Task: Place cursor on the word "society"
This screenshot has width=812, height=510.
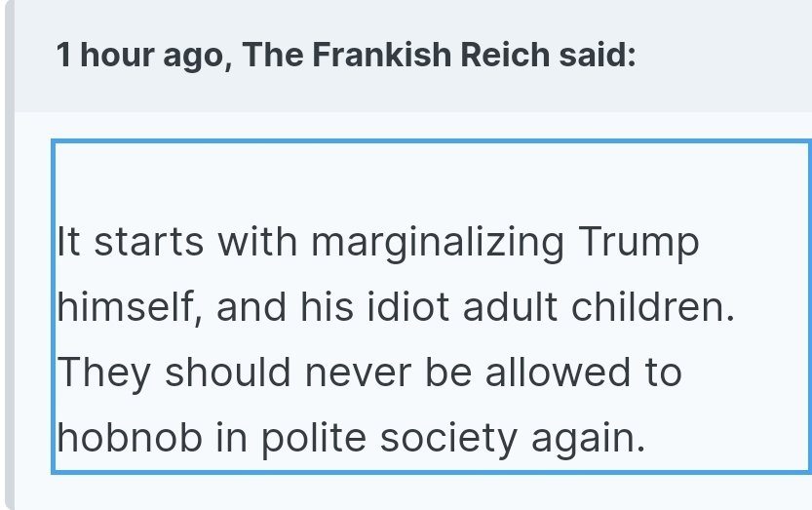Action: coord(448,440)
